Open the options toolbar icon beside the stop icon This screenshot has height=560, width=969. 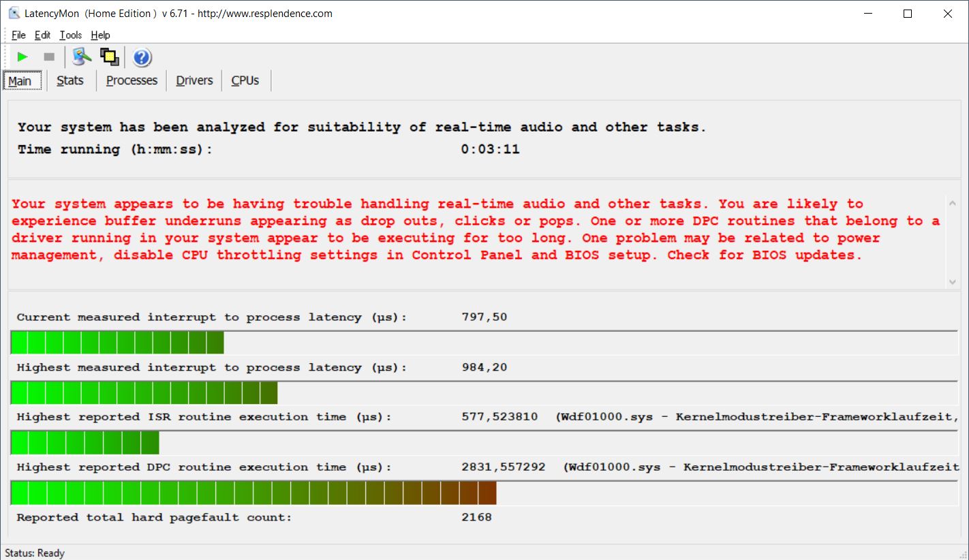click(82, 57)
